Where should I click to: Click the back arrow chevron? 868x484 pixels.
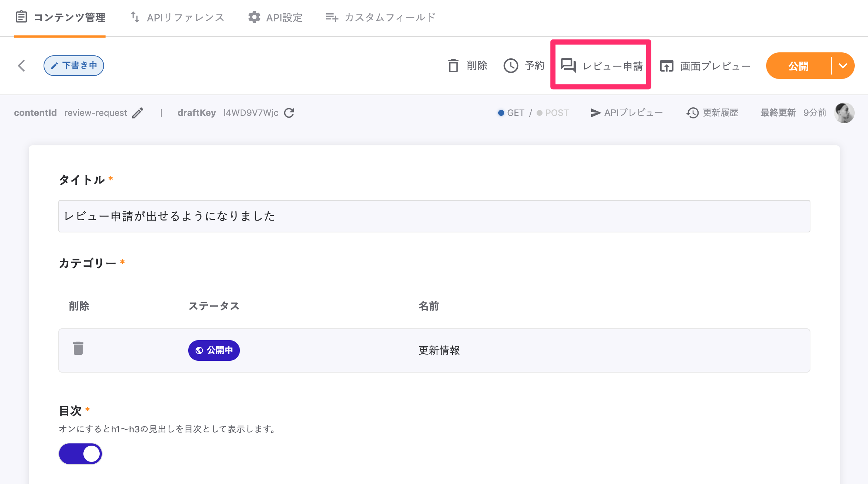[x=21, y=66]
